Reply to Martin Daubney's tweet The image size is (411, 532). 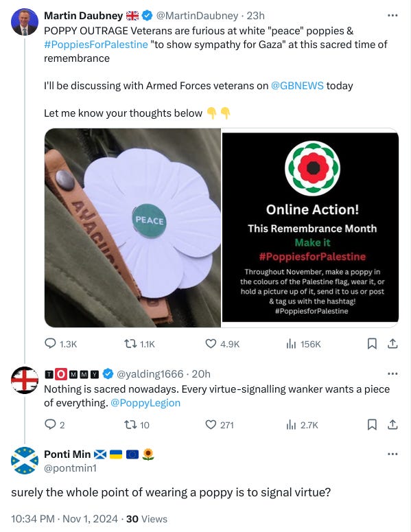pos(50,344)
